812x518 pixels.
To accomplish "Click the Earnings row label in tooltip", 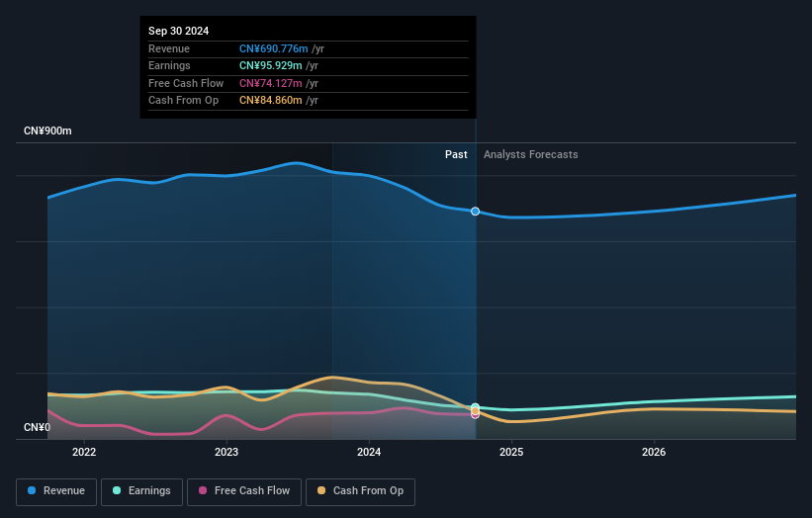I will click(169, 65).
